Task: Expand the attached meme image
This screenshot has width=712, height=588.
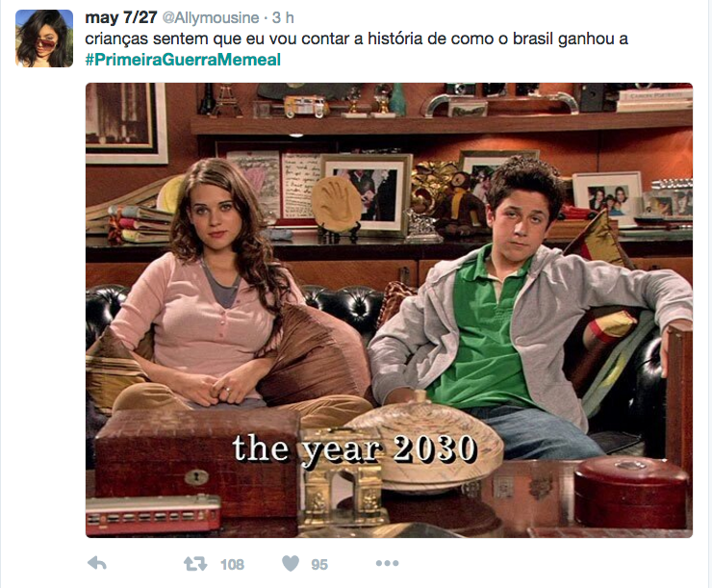Action: (389, 310)
